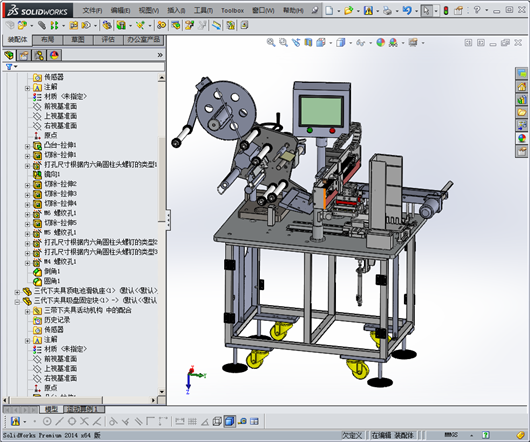Click the Print icon

pos(387,10)
